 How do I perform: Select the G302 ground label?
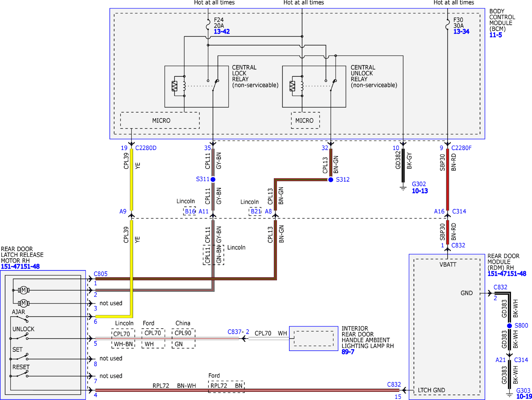(419, 184)
